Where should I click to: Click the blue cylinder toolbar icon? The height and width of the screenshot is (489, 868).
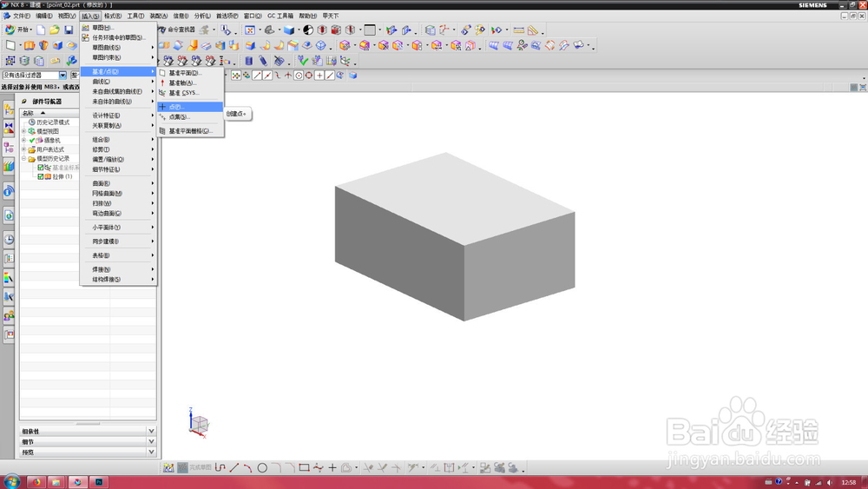pos(249,60)
